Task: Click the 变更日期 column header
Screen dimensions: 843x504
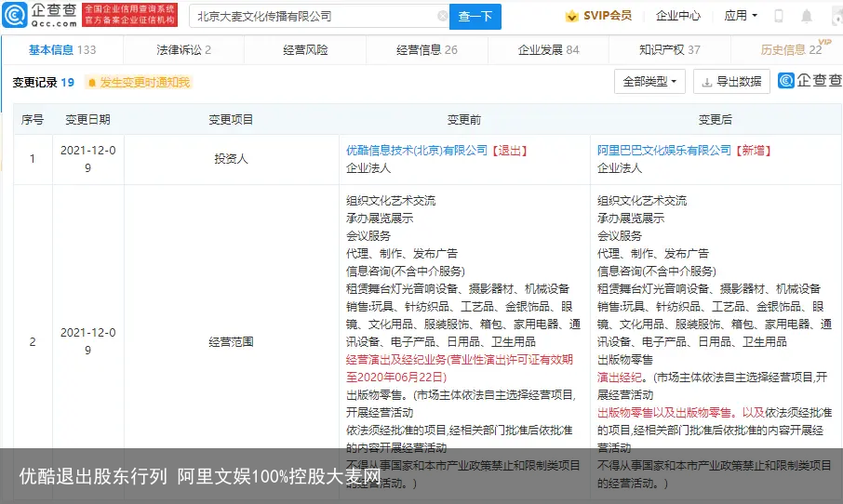Action: click(87, 119)
